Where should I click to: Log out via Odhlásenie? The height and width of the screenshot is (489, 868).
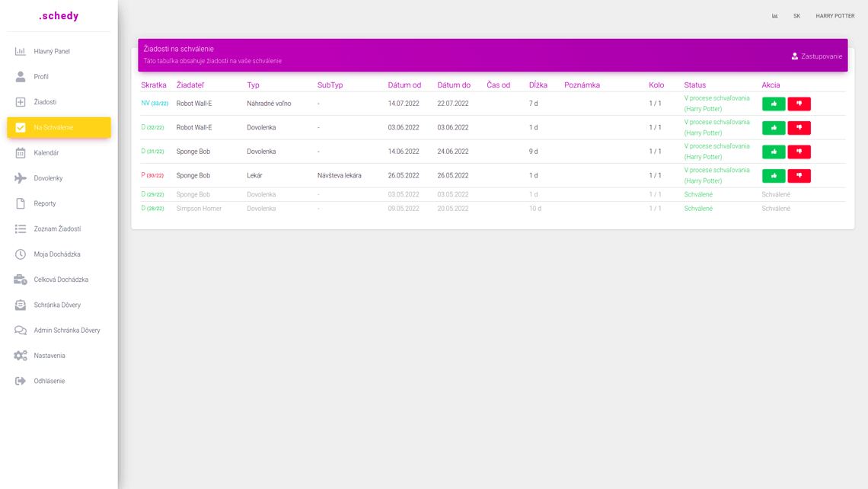tap(49, 381)
